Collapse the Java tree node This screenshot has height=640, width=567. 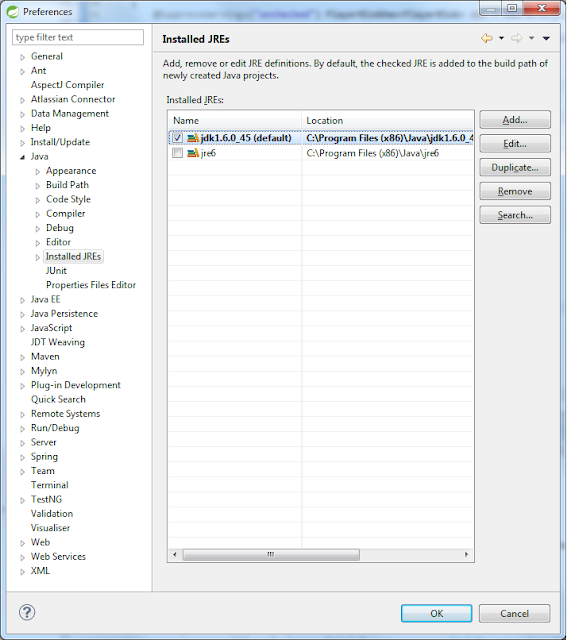(x=23, y=157)
